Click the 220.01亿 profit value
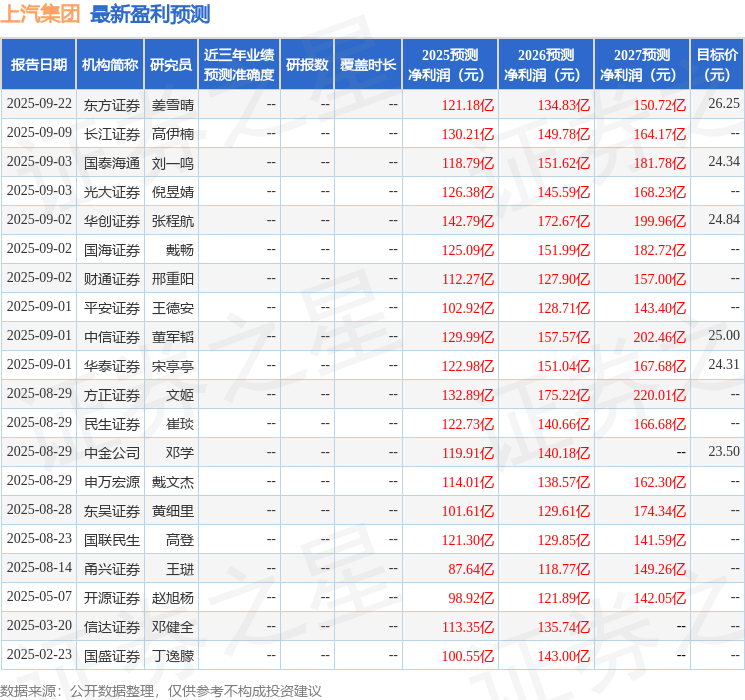745x700 pixels. [x=659, y=395]
